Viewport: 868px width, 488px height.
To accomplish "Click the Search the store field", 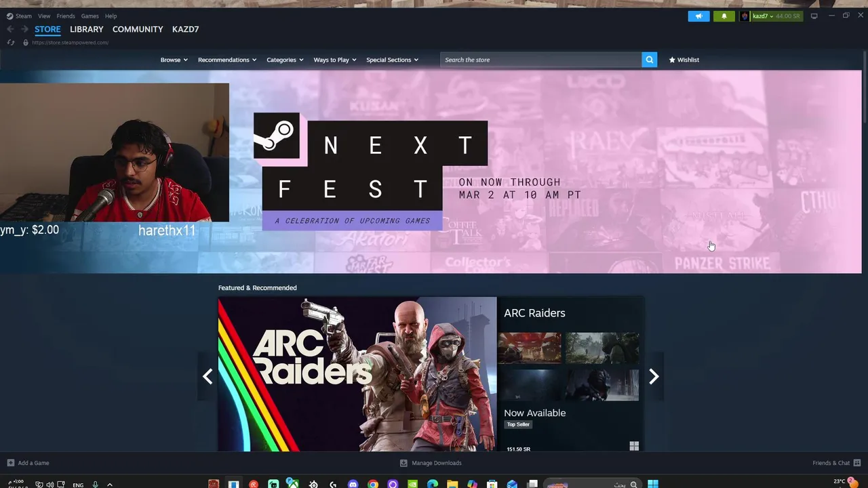I will pyautogui.click(x=541, y=60).
